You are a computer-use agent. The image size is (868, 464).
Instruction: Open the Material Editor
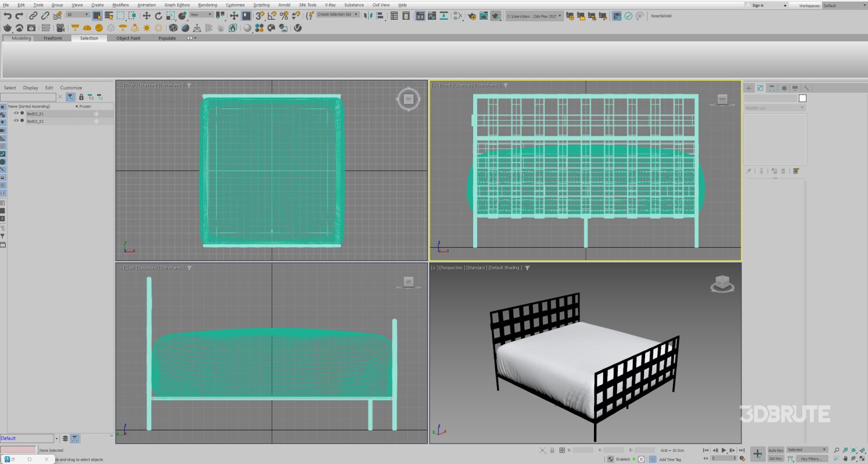click(457, 16)
